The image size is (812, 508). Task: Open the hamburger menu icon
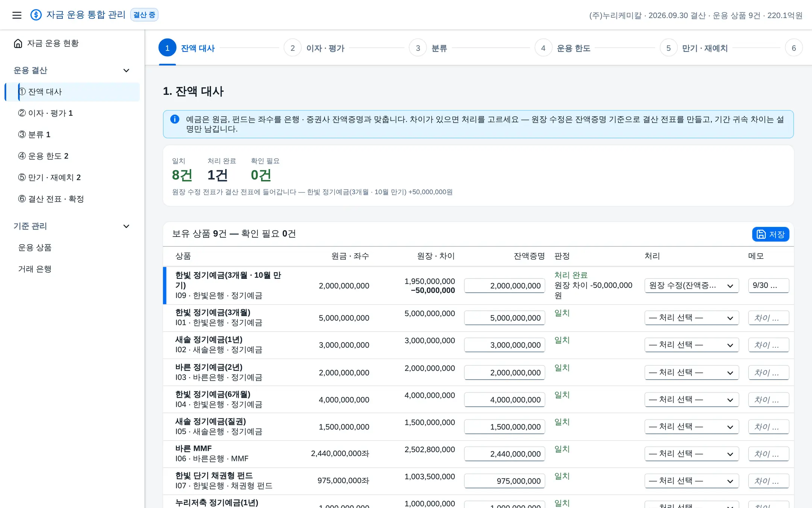click(x=17, y=15)
